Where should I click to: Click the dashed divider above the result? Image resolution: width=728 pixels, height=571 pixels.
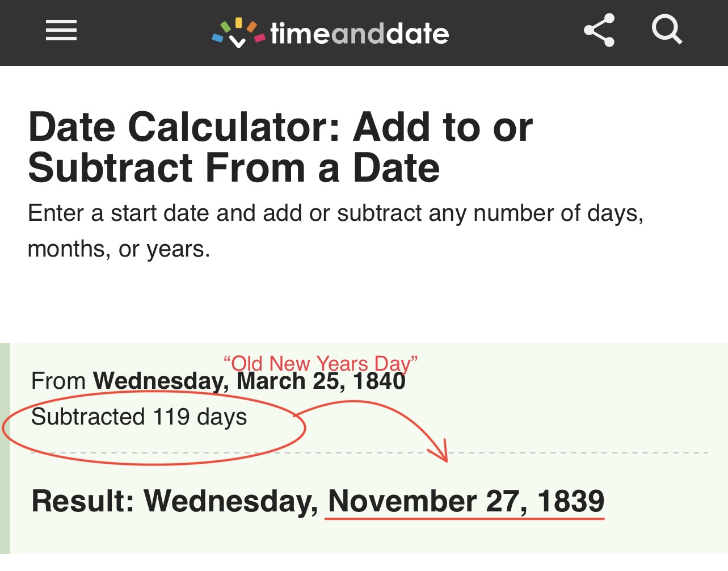[x=567, y=453]
